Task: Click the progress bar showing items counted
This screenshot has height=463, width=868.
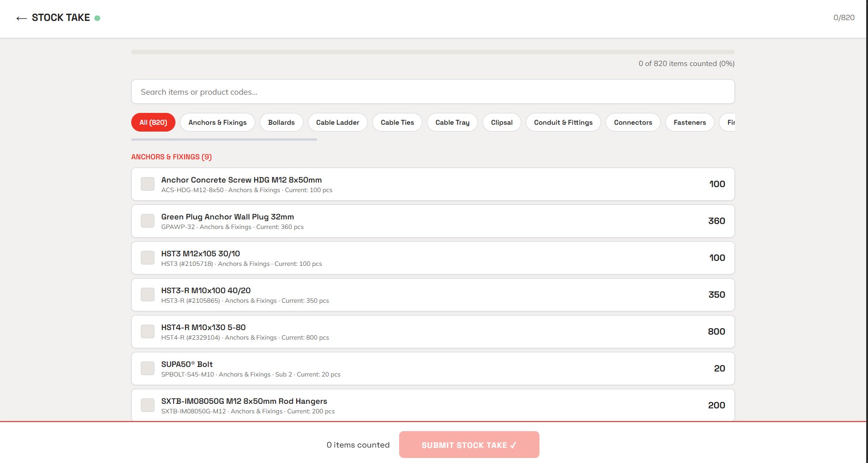Action: [x=433, y=52]
